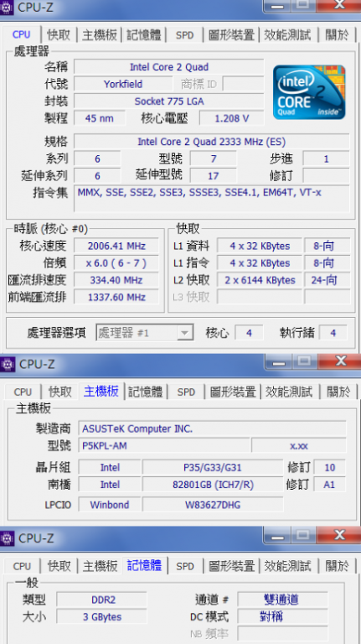
Task: Open the SPD tab in the middle window
Action: [x=186, y=392]
